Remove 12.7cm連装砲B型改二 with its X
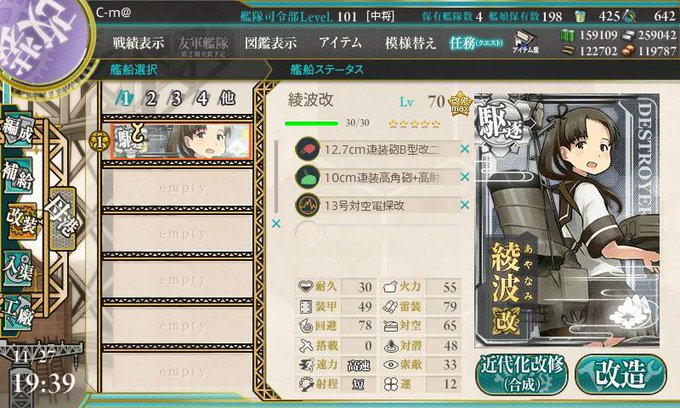This screenshot has height=408, width=680. point(464,149)
